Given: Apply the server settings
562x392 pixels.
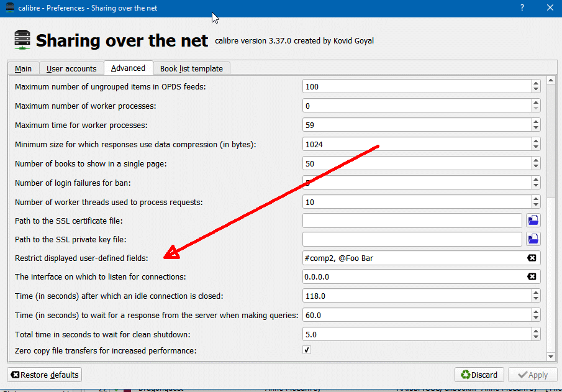Looking at the screenshot, I should click(x=533, y=375).
